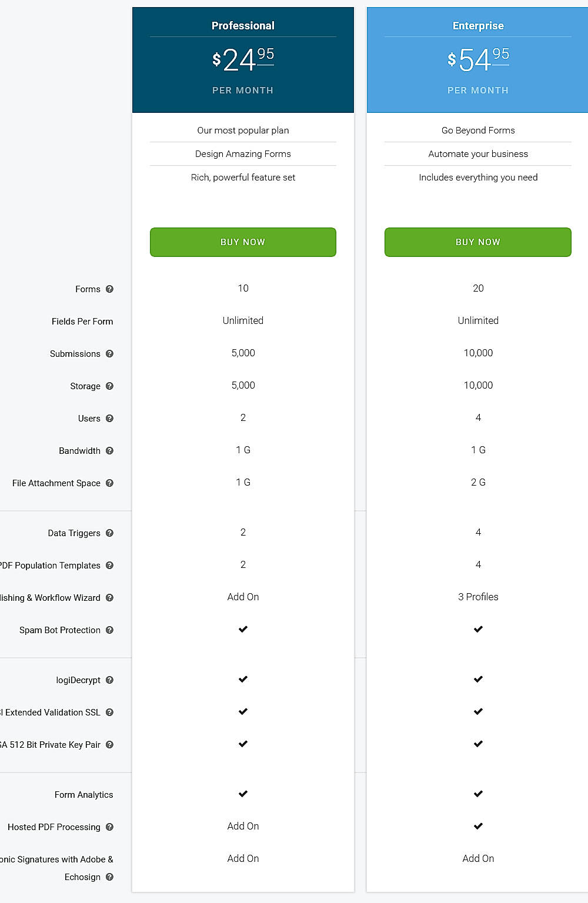The height and width of the screenshot is (903, 588).
Task: Toggle the Spam Bot Protection checkmark for Professional
Action: coord(243,628)
